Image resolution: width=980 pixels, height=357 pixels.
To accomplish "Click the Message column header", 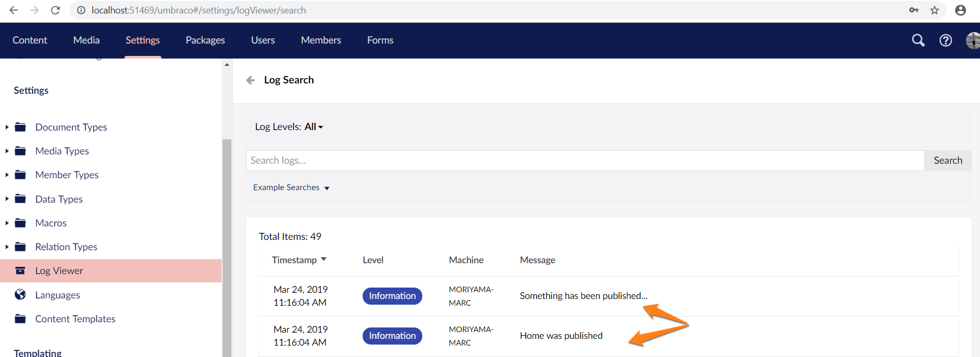I will point(537,260).
